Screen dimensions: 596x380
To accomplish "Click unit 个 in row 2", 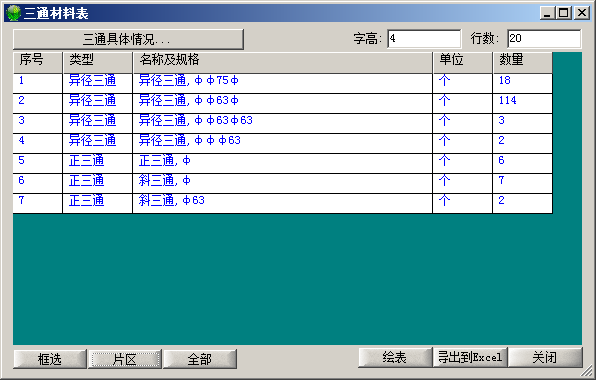I will [463, 103].
